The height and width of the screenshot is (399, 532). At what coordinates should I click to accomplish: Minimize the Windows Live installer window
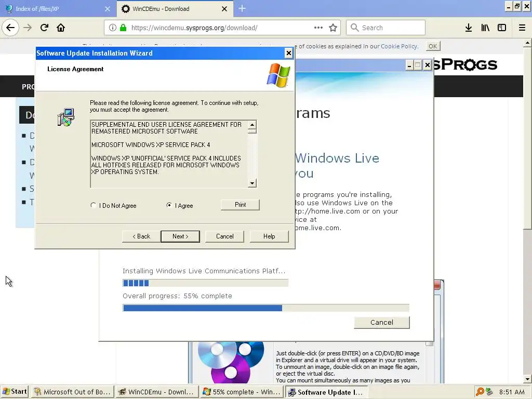click(409, 65)
